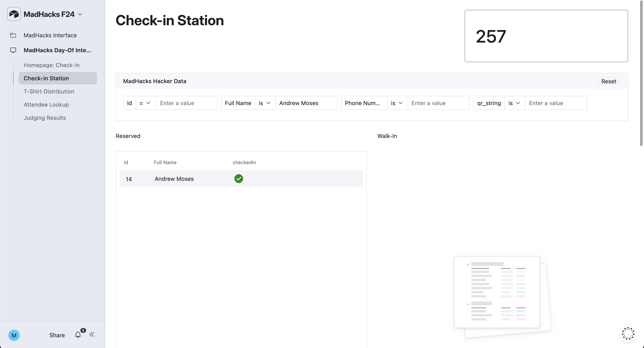The width and height of the screenshot is (644, 348).
Task: Click the Share button
Action: click(57, 335)
